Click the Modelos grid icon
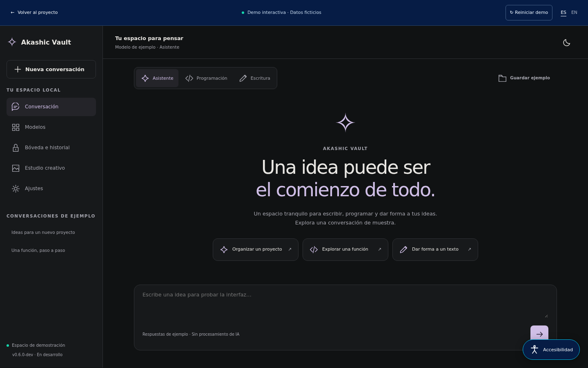 pyautogui.click(x=16, y=127)
